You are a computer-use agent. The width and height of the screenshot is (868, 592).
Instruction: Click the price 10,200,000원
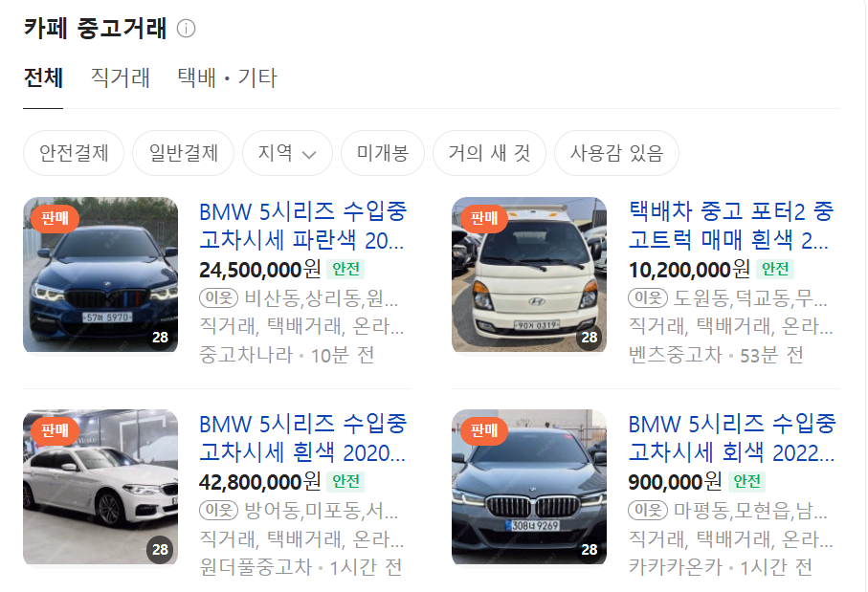click(x=689, y=270)
